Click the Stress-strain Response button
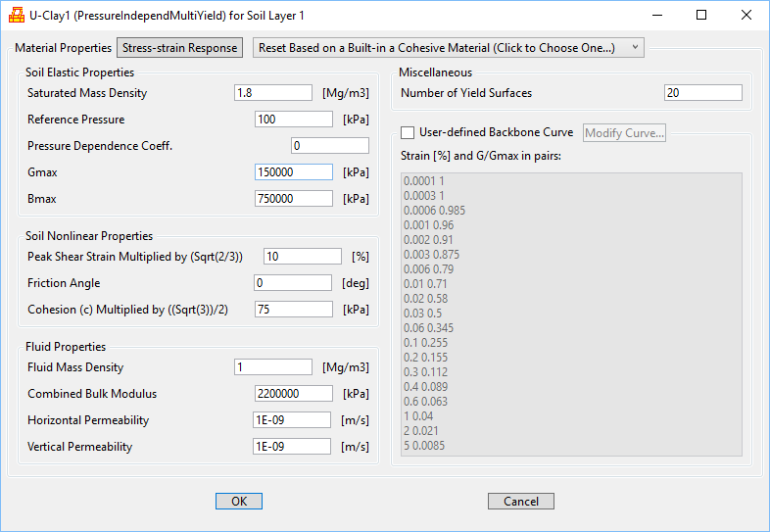This screenshot has width=770, height=532. (x=180, y=48)
